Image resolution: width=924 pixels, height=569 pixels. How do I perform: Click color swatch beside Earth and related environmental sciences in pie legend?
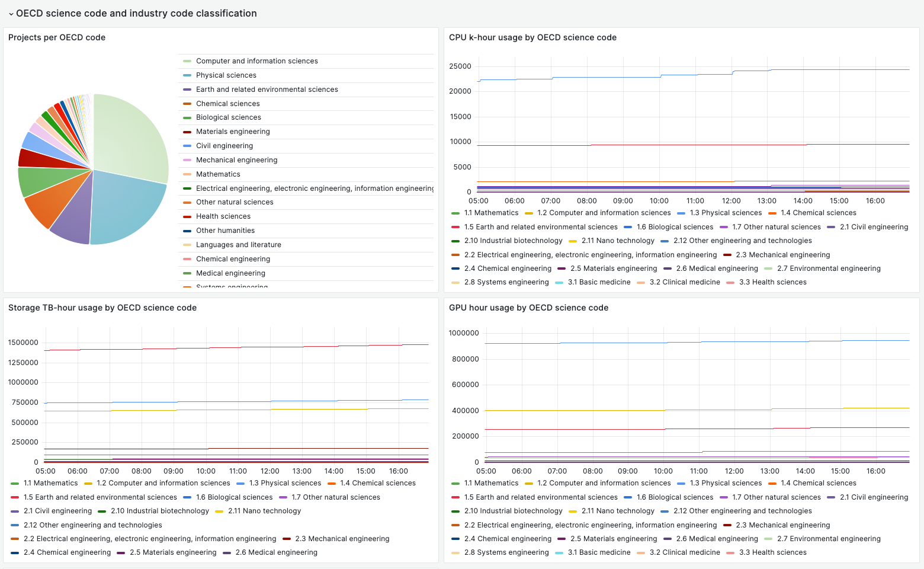tap(187, 89)
